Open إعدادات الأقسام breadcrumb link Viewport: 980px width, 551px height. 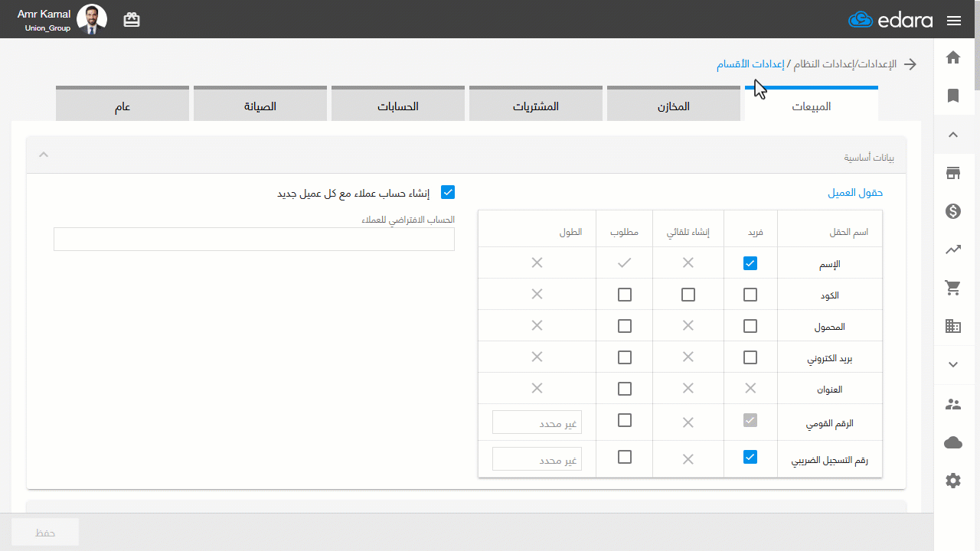click(750, 64)
